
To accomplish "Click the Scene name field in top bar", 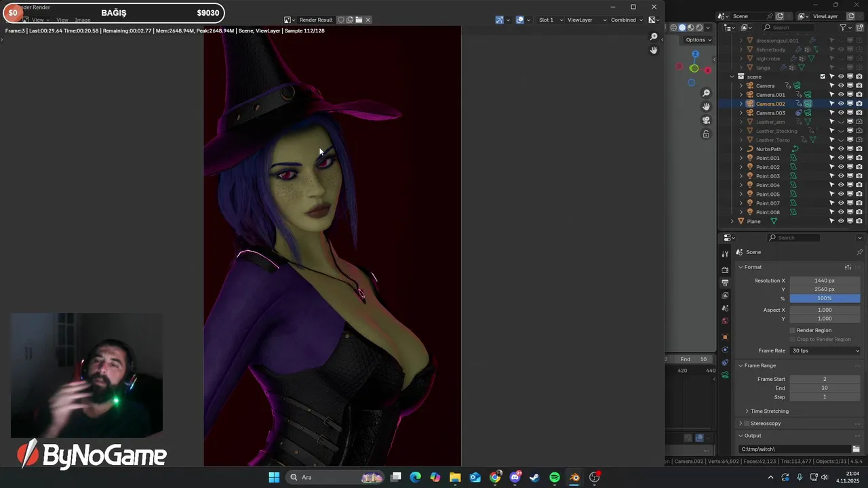I will coord(752,16).
